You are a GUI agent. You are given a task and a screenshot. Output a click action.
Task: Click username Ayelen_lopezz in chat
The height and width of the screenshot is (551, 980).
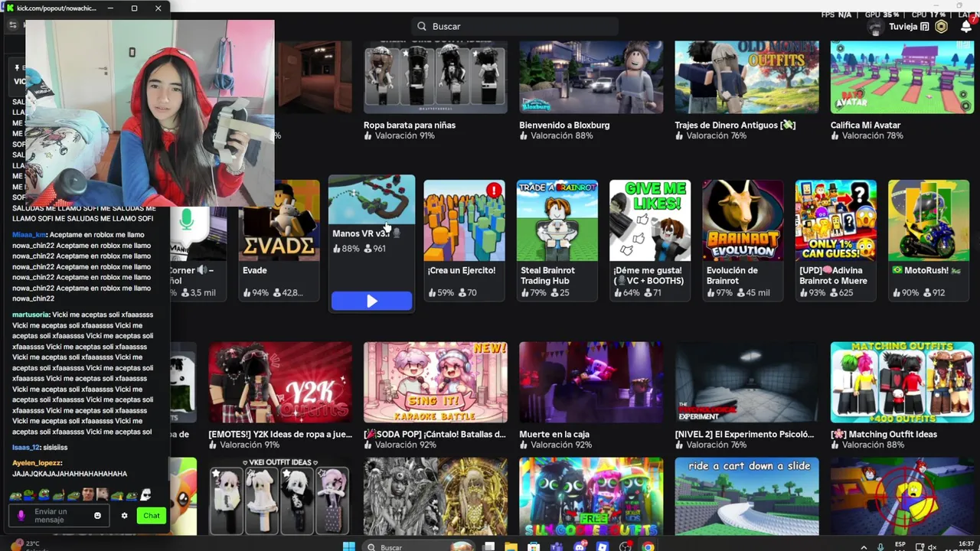click(37, 463)
